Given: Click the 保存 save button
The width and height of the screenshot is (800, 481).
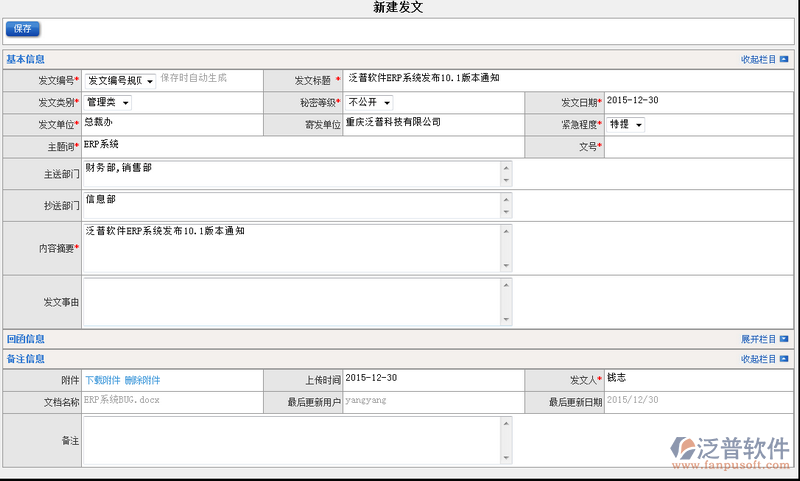Looking at the screenshot, I should click(x=22, y=29).
